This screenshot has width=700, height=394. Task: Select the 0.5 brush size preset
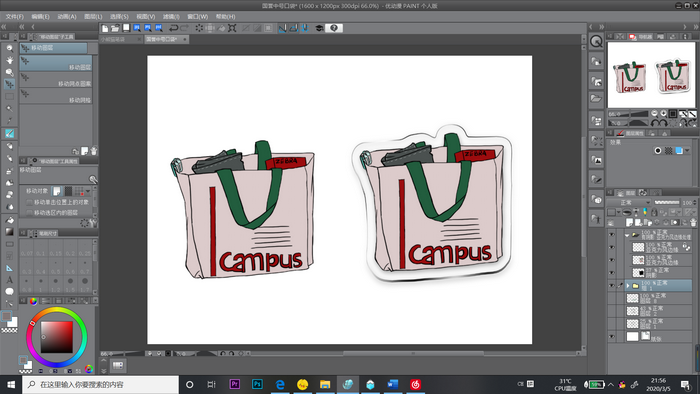(x=55, y=266)
